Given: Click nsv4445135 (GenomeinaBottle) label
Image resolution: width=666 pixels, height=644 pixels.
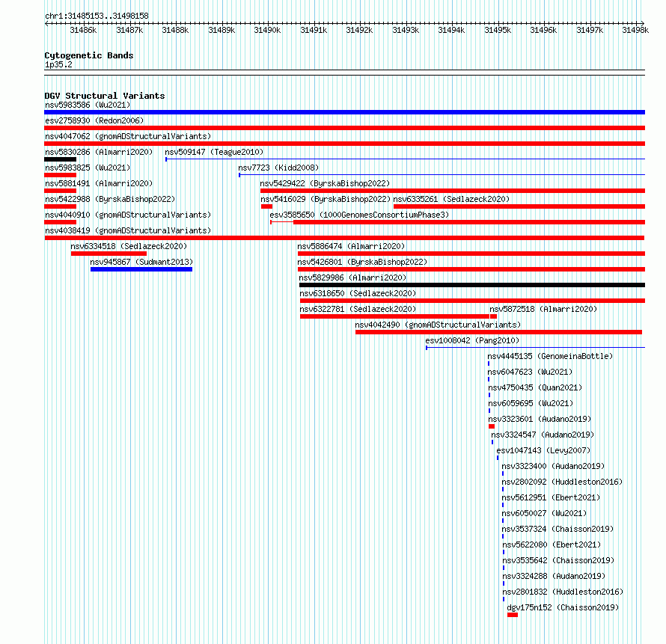Looking at the screenshot, I should pyautogui.click(x=550, y=356).
